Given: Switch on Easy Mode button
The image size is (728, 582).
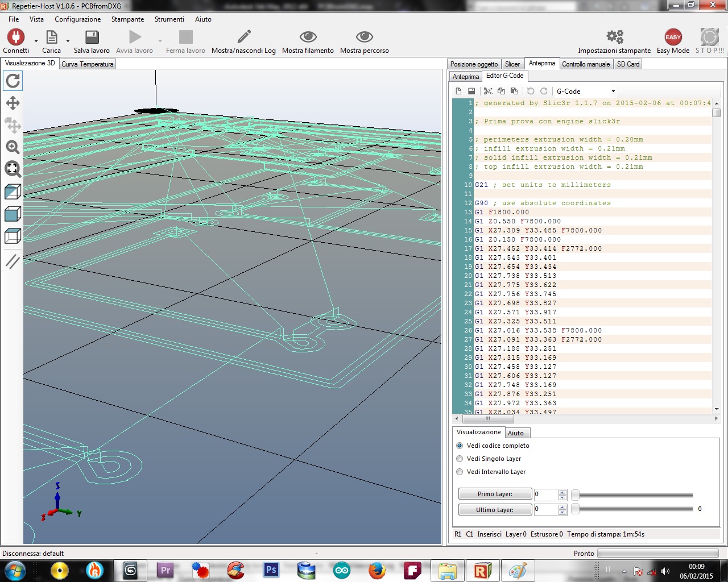Looking at the screenshot, I should [x=673, y=38].
